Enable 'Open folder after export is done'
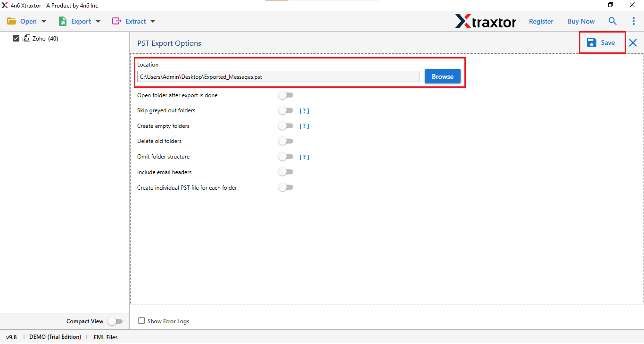The image size is (644, 344). click(x=286, y=95)
